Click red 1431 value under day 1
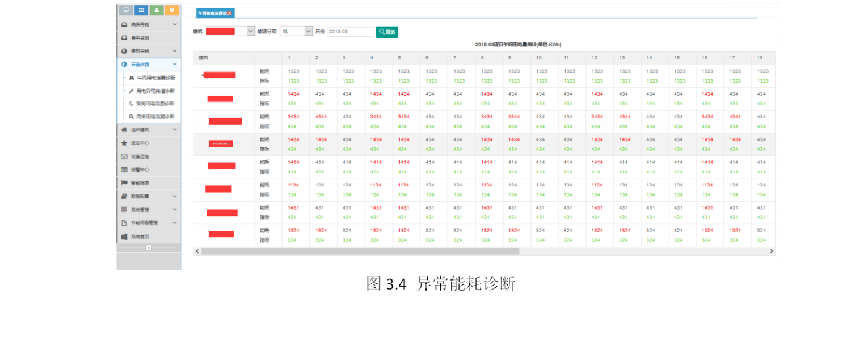This screenshot has height=340, width=868. coord(293,207)
